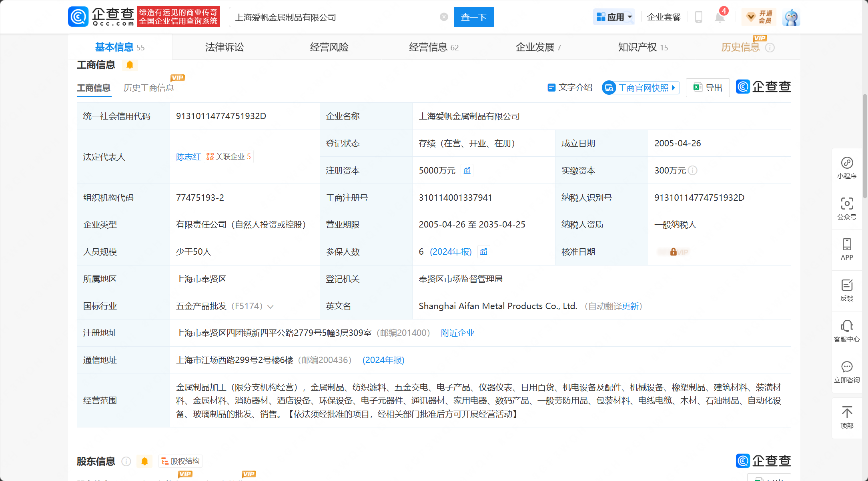This screenshot has height=481, width=868.
Task: Open legal representative 陈志红 link
Action: tap(188, 157)
